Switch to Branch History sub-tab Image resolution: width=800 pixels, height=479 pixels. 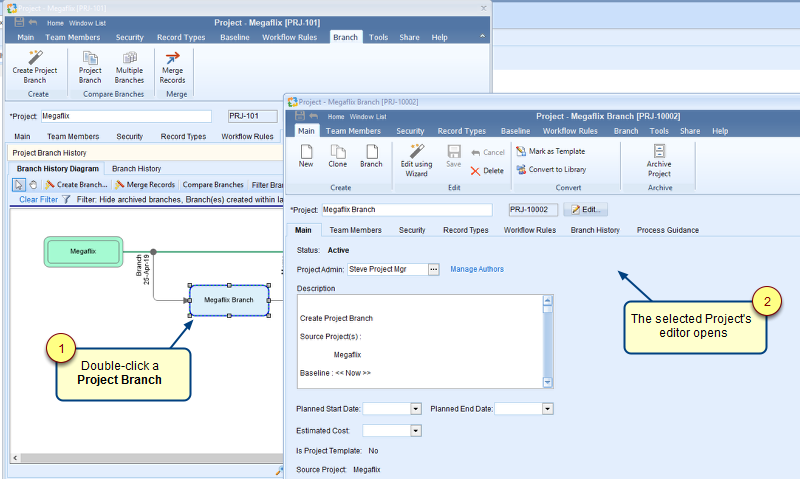pyautogui.click(x=136, y=168)
